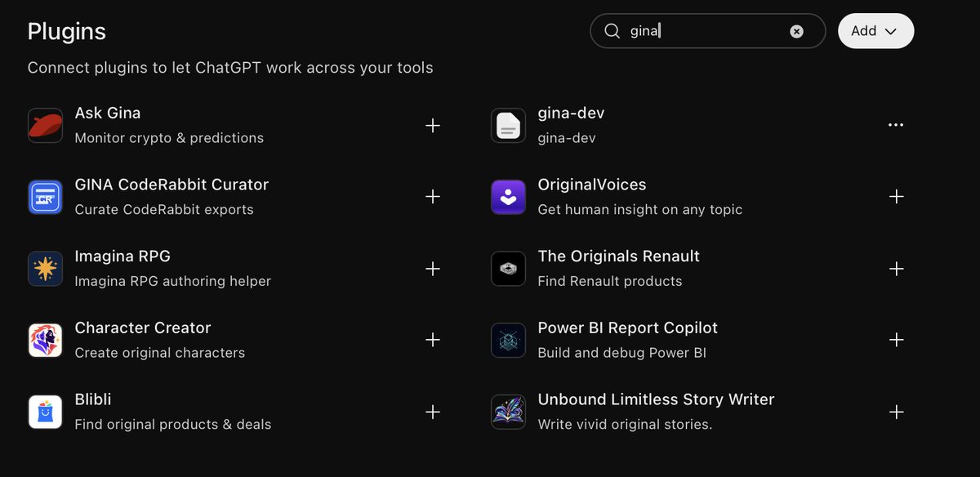Click the 'Create original characters' description
Viewport: 980px width, 477px height.
click(x=160, y=353)
